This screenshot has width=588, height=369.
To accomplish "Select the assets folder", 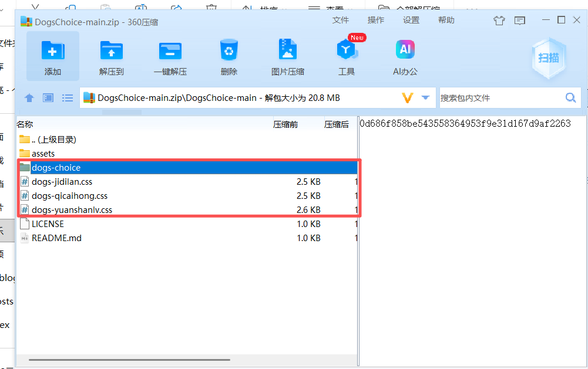I will coord(43,154).
